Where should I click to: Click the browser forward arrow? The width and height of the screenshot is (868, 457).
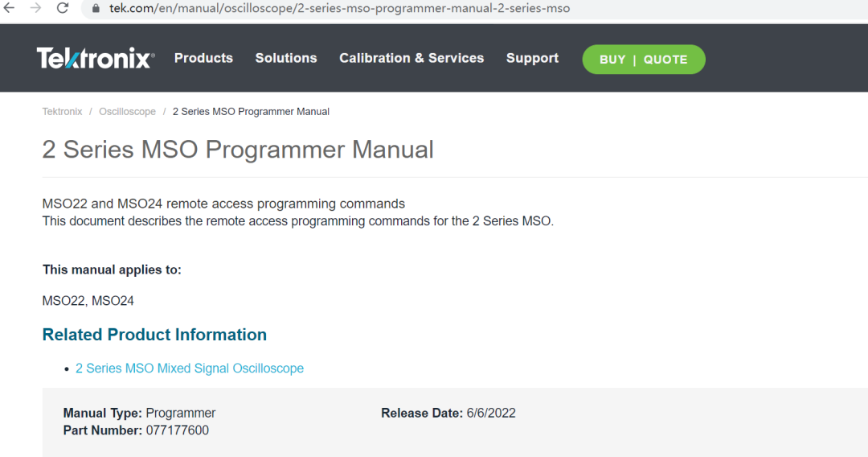tap(35, 8)
